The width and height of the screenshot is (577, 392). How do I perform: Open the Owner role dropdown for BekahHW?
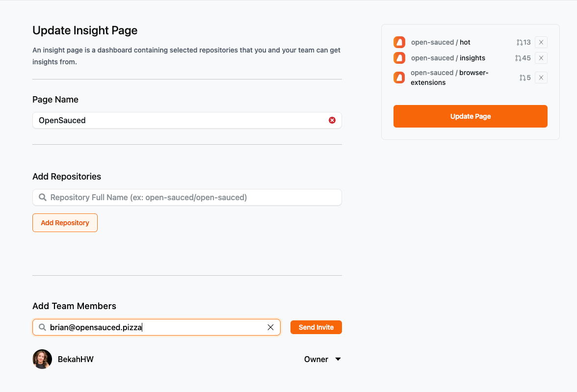[x=322, y=359]
